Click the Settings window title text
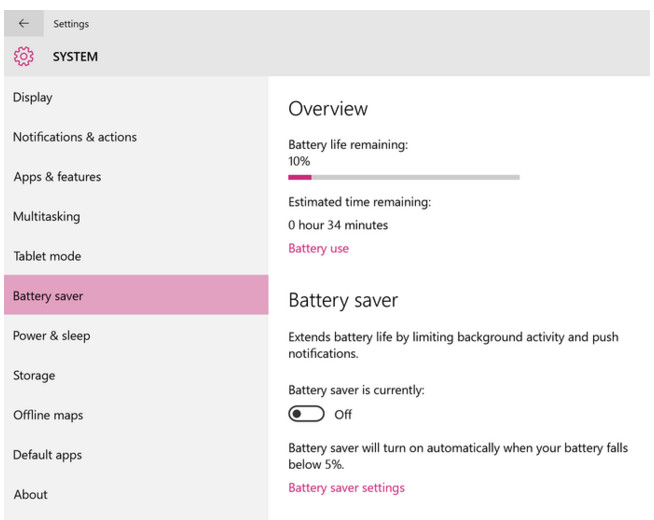 [71, 24]
